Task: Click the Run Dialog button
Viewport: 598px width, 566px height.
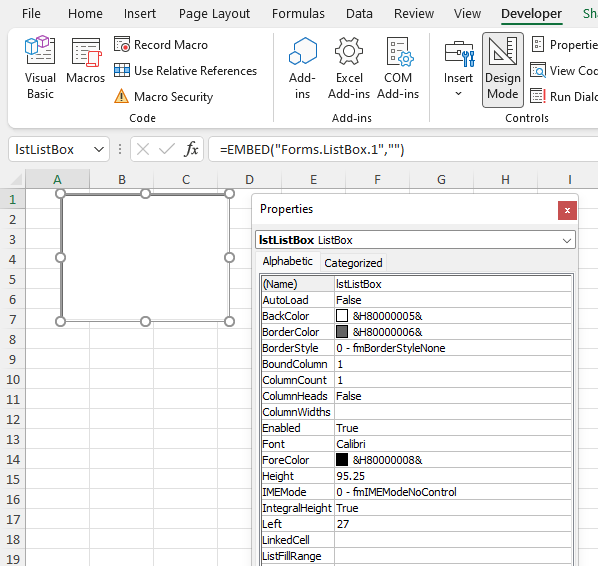Action: tap(564, 96)
